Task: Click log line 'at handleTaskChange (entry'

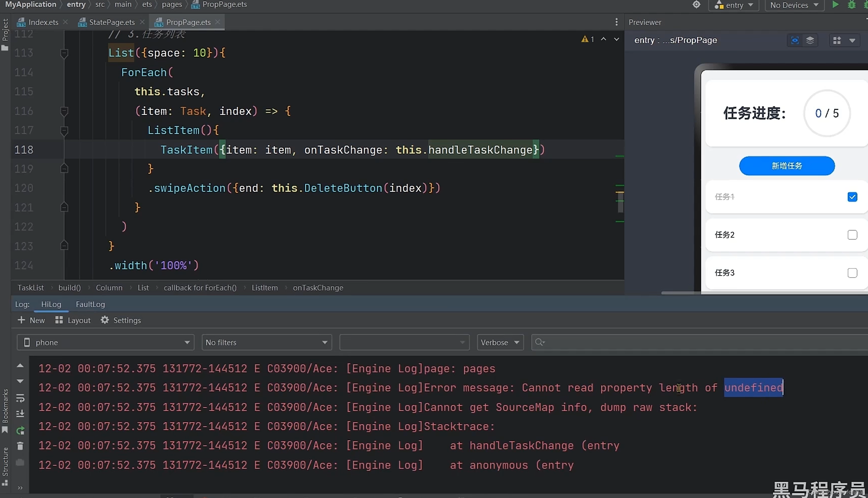Action: pos(534,446)
